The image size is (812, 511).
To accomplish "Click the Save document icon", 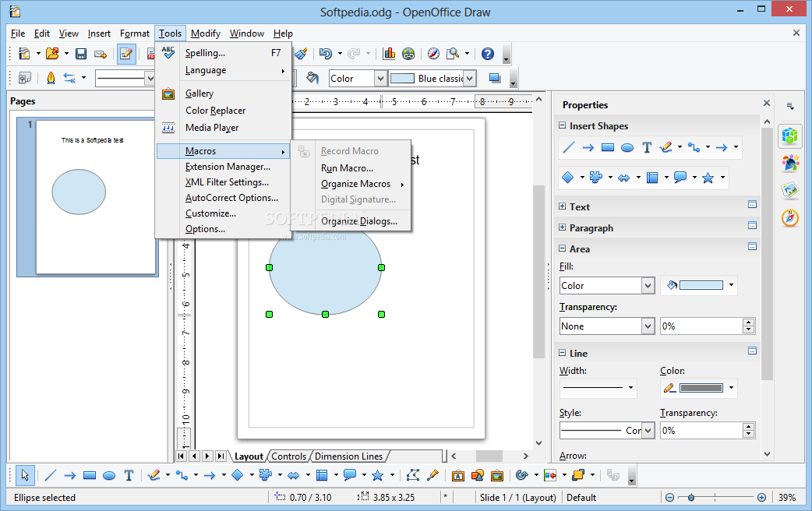I will pyautogui.click(x=81, y=54).
